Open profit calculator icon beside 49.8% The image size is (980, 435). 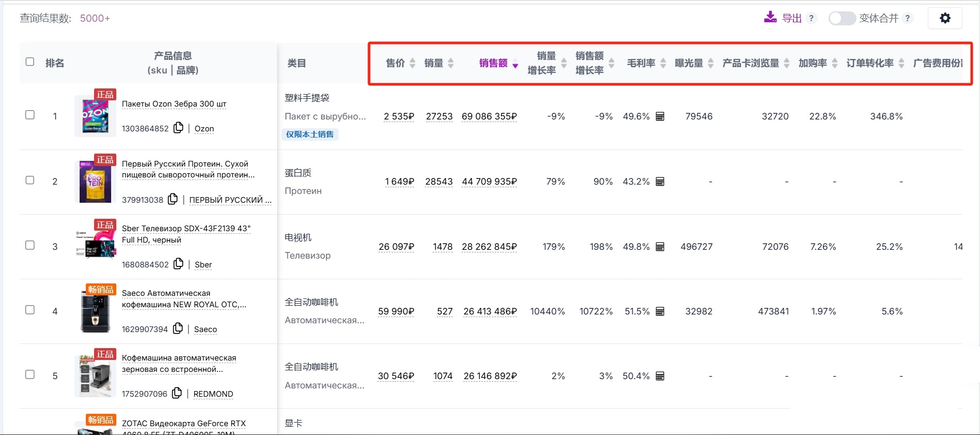coord(660,247)
